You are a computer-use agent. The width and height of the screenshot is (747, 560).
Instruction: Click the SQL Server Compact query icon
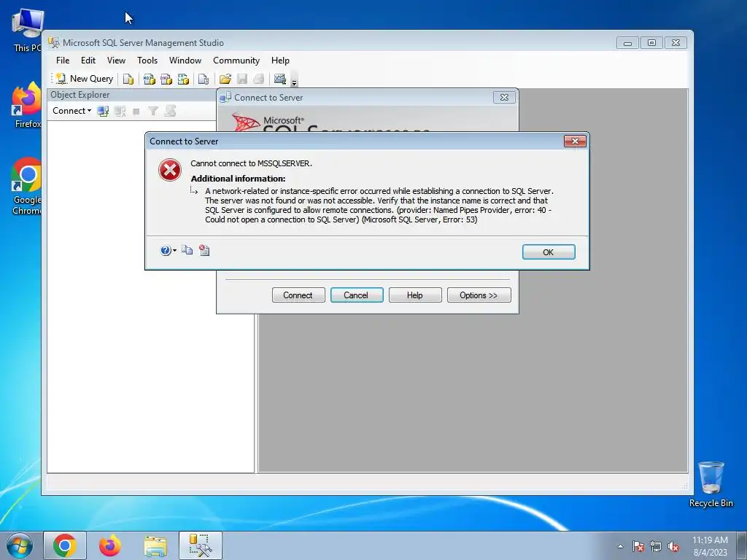pos(204,79)
